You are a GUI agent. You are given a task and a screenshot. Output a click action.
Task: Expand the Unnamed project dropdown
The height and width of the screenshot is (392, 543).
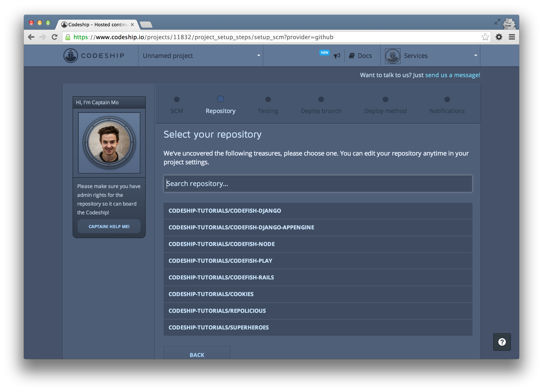(x=258, y=55)
